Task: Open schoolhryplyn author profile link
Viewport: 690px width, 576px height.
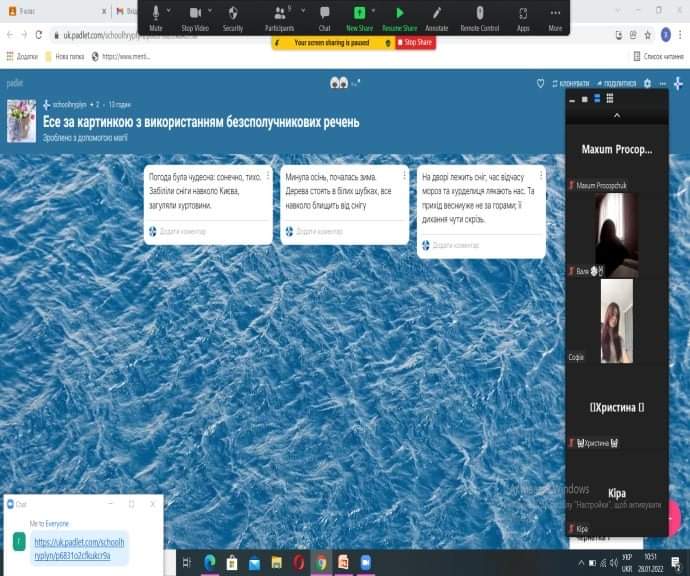Action: coord(70,105)
